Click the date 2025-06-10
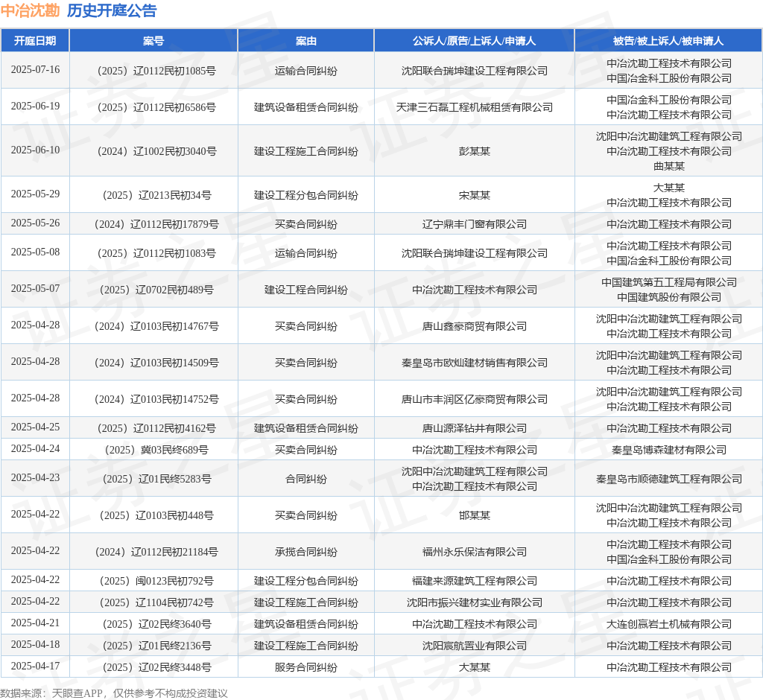Screen dimensions: 763x700 click(x=35, y=150)
